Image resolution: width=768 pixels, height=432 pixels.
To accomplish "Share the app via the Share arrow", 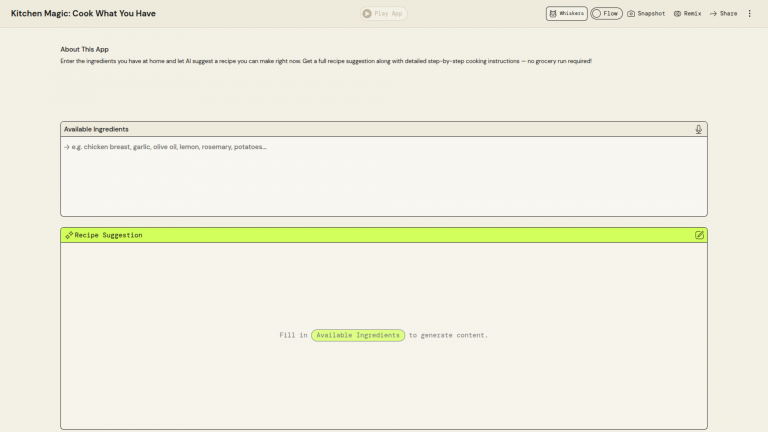I will click(x=723, y=14).
